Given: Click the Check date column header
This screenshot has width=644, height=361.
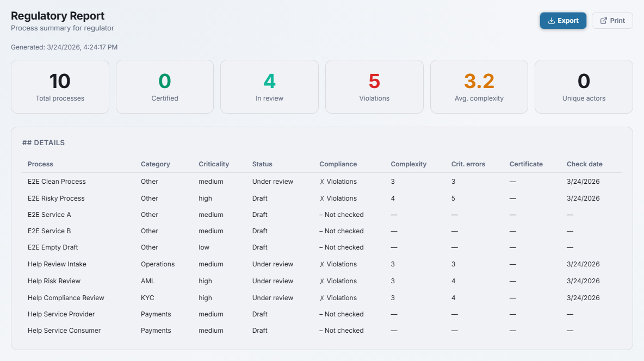Looking at the screenshot, I should tap(584, 164).
